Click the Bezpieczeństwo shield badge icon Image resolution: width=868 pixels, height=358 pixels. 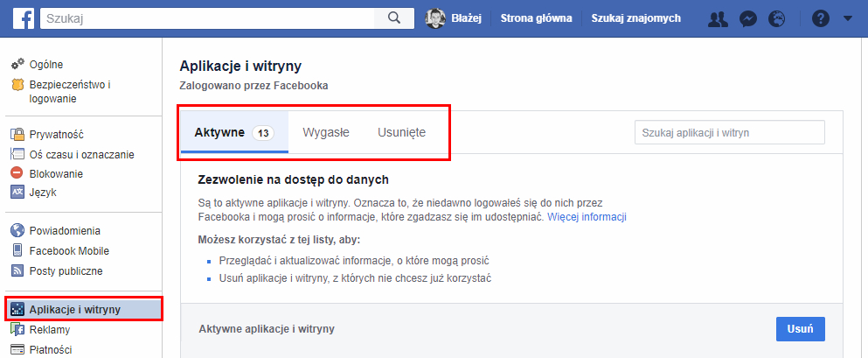click(17, 85)
